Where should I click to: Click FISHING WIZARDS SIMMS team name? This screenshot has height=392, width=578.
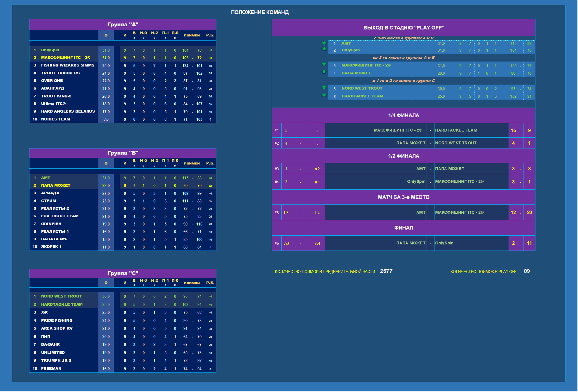[x=68, y=65]
